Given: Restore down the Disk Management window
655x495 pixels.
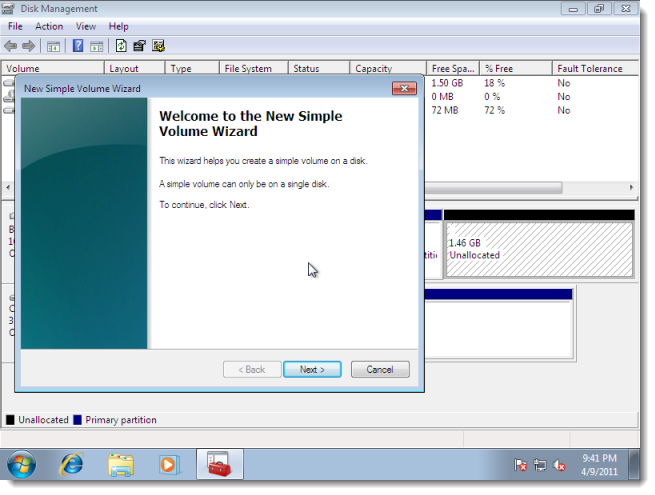Looking at the screenshot, I should click(599, 9).
